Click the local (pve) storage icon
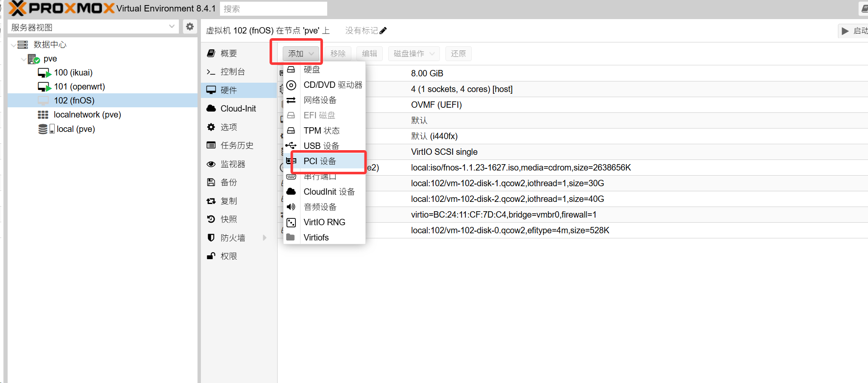 click(x=43, y=129)
